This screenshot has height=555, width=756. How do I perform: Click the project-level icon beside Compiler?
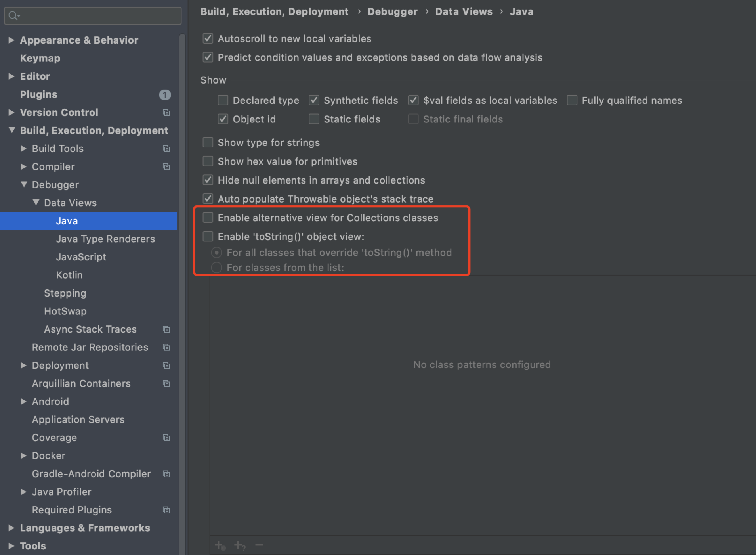click(166, 167)
